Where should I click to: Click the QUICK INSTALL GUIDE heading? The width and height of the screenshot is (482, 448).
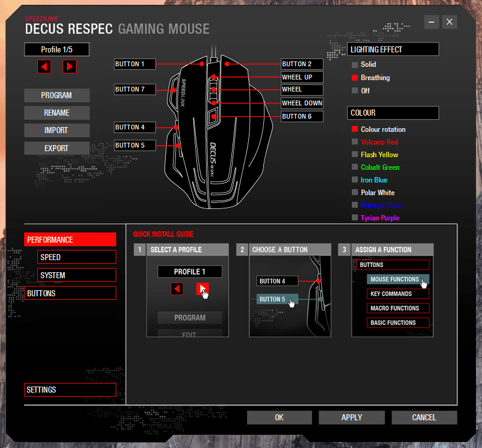(x=163, y=234)
